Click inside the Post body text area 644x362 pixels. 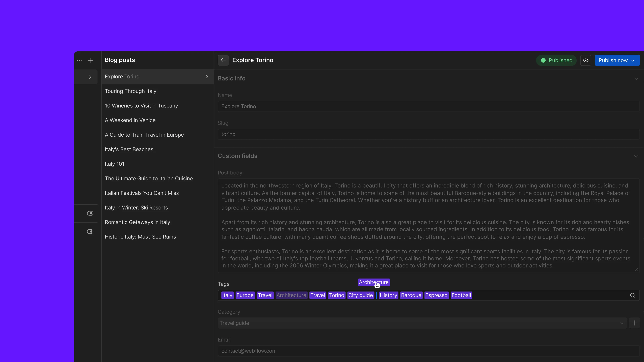(428, 226)
